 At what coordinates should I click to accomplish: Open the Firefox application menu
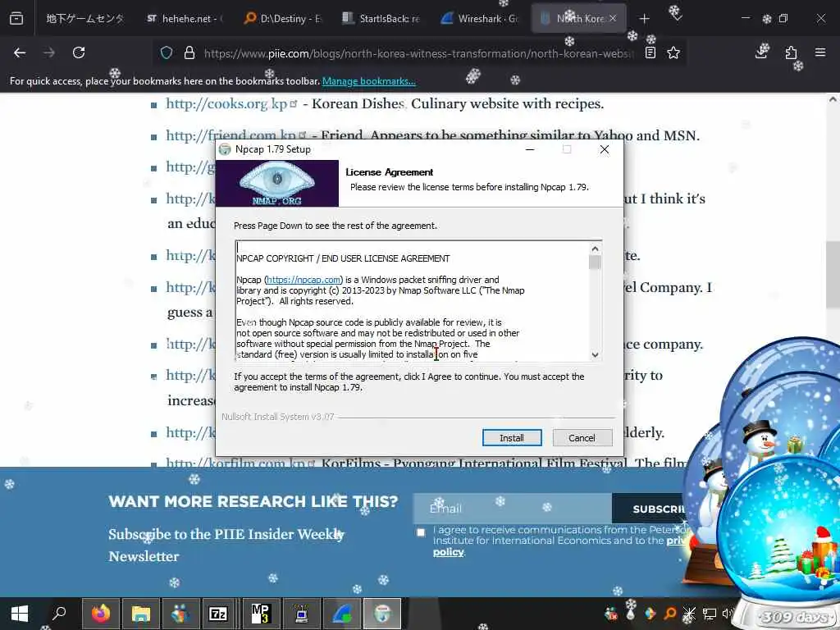pyautogui.click(x=820, y=52)
